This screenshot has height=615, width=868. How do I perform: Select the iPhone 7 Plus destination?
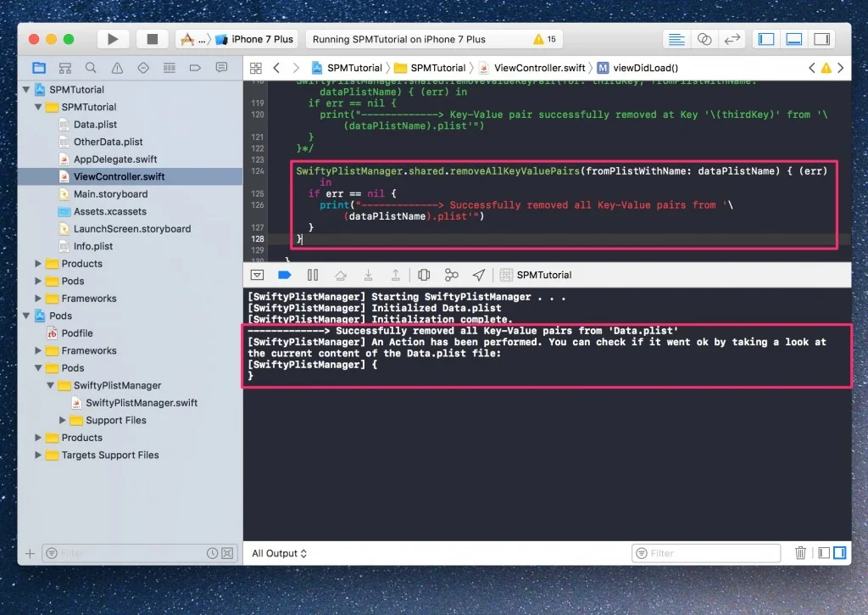[x=256, y=39]
